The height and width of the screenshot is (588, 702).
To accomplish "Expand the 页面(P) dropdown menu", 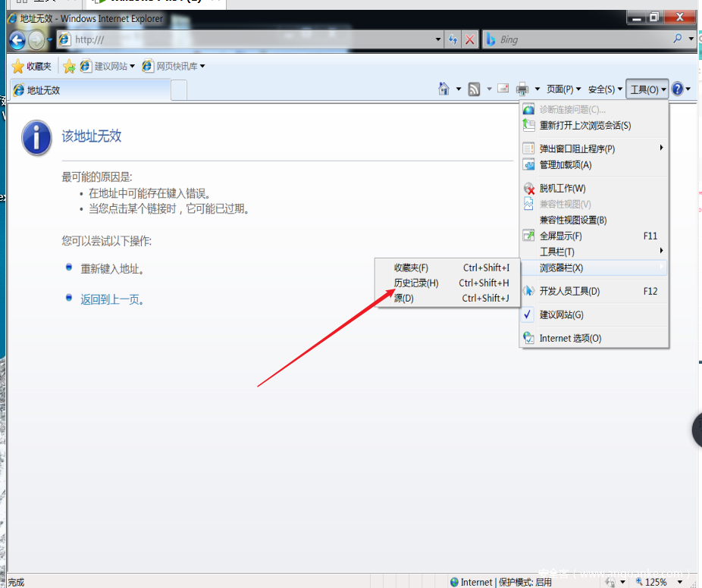I will coord(563,89).
